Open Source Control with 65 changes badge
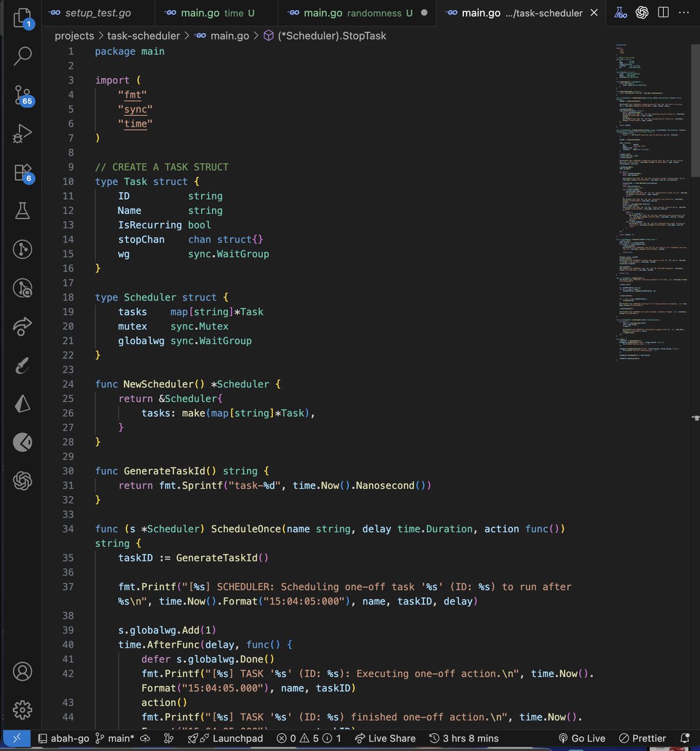The width and height of the screenshot is (700, 751). [23, 95]
